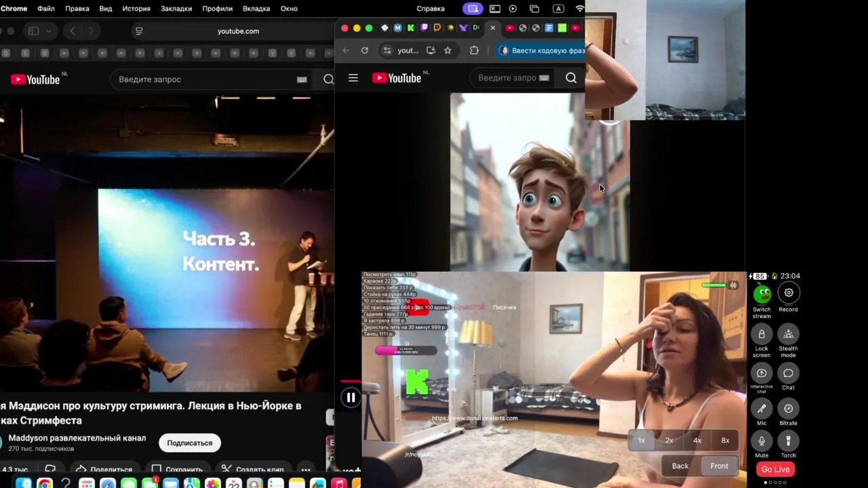Image resolution: width=868 pixels, height=488 pixels.
Task: Create a clip with Создать клип
Action: [x=253, y=469]
